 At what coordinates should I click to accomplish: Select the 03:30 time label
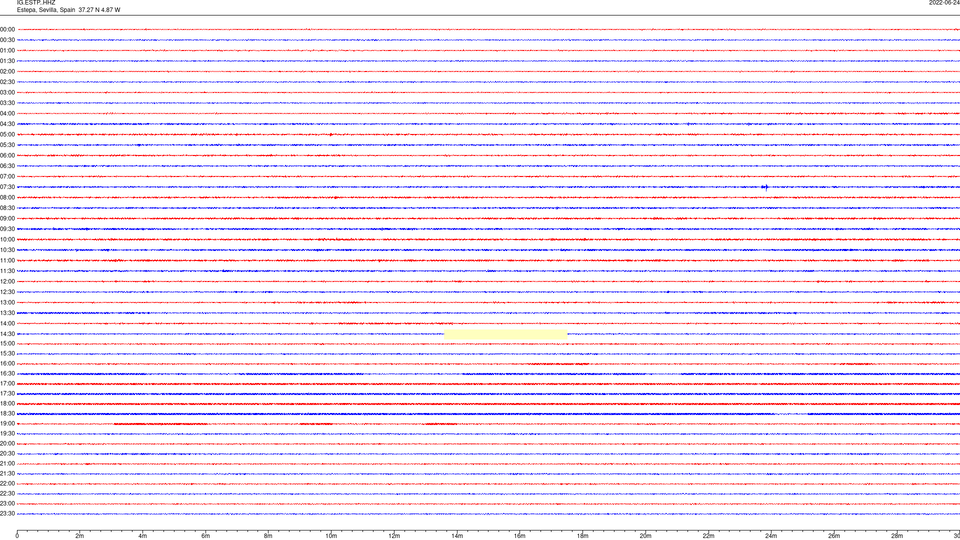tap(7, 103)
